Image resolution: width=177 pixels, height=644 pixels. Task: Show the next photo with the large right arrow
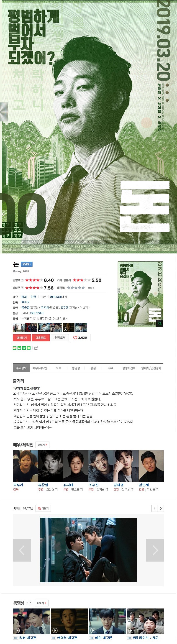click(x=155, y=550)
